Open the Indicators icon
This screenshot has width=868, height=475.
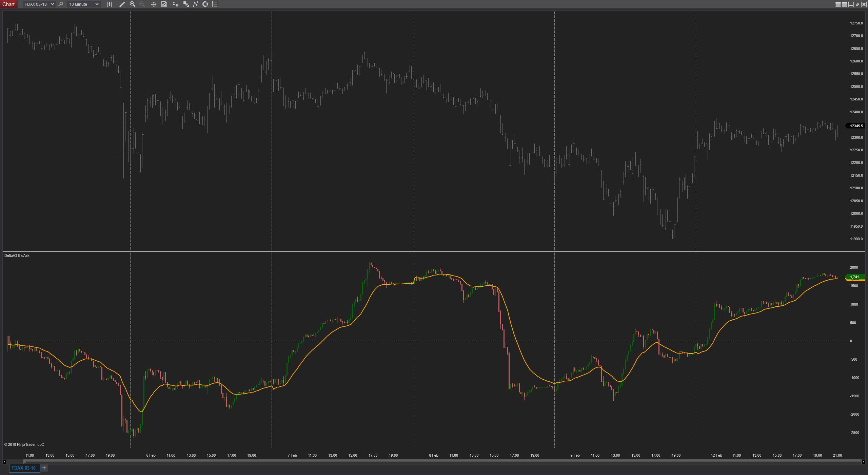[196, 4]
